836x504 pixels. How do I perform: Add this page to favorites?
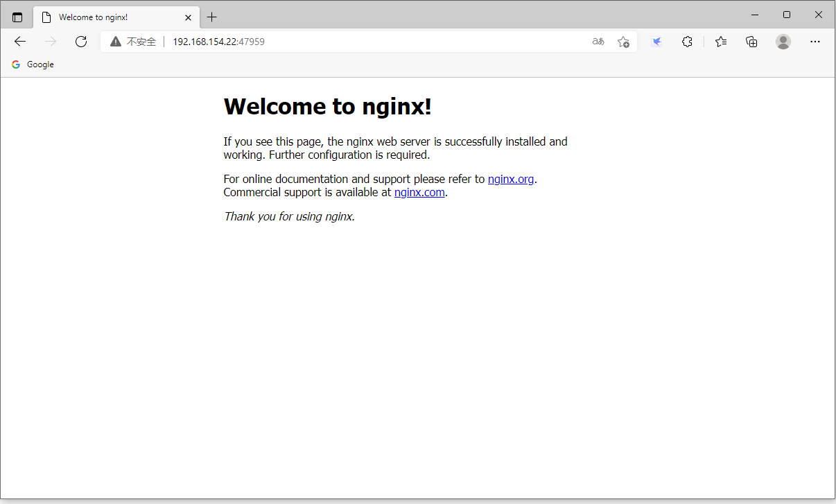(x=623, y=42)
